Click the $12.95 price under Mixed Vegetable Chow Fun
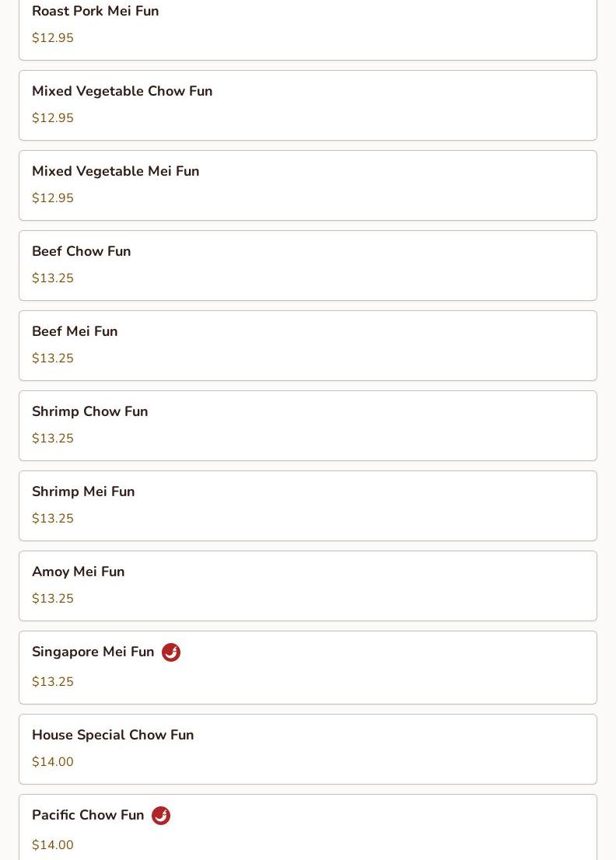 click(53, 118)
